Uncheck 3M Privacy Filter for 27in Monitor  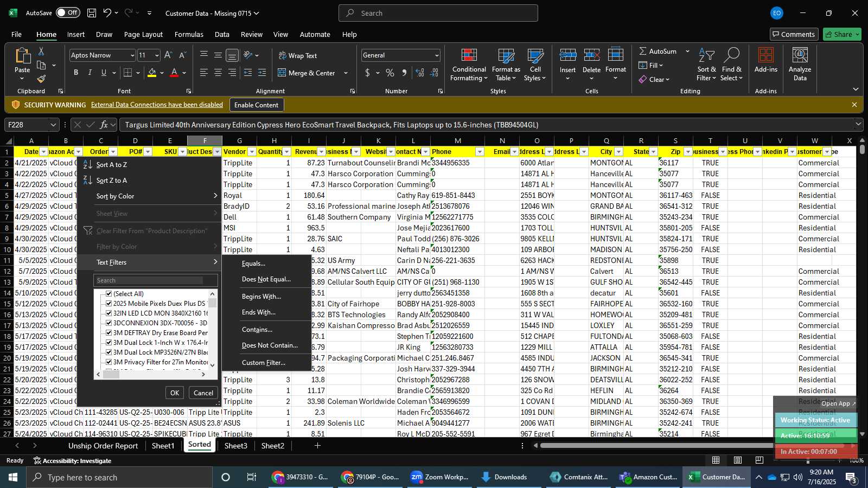click(108, 362)
